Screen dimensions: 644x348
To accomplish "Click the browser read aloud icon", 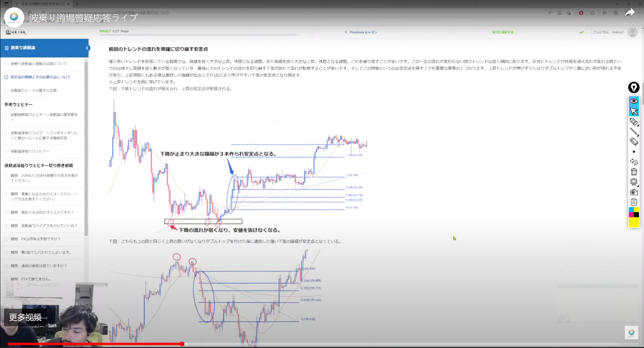I will tap(550, 13).
